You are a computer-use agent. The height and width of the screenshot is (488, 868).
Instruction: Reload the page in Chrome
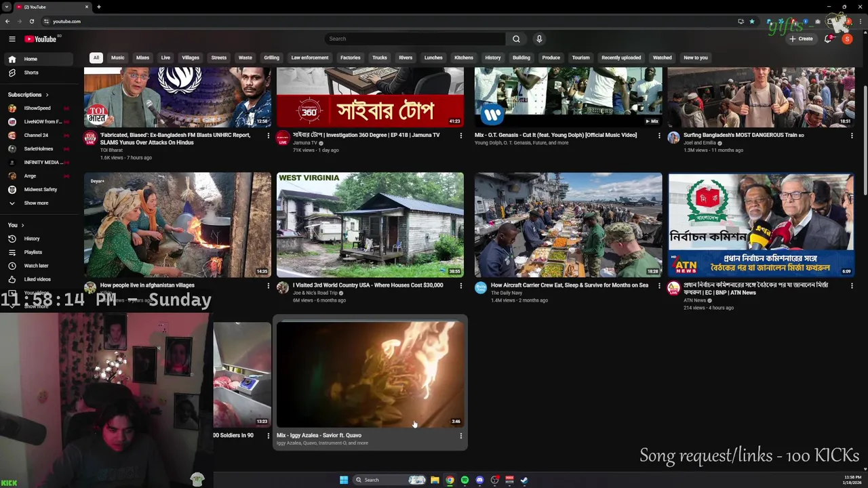coord(31,21)
